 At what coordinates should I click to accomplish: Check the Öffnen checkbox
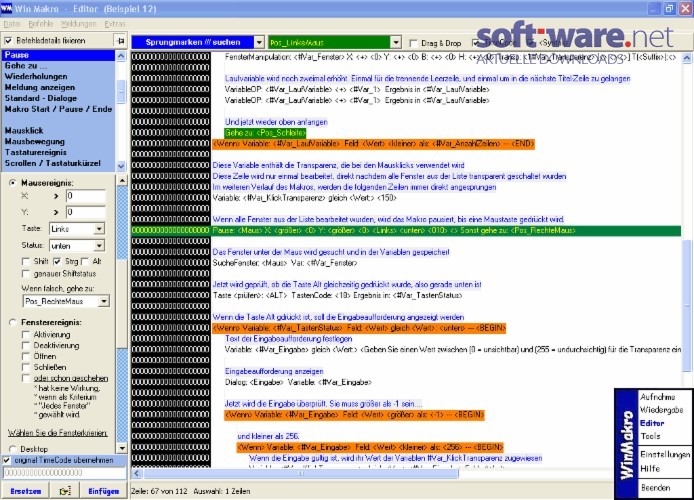pos(26,356)
